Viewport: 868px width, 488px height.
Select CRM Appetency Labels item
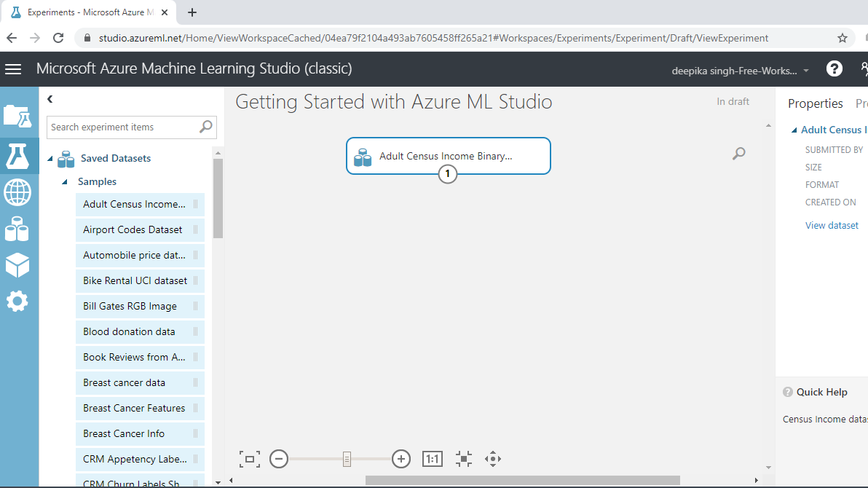[140, 459]
